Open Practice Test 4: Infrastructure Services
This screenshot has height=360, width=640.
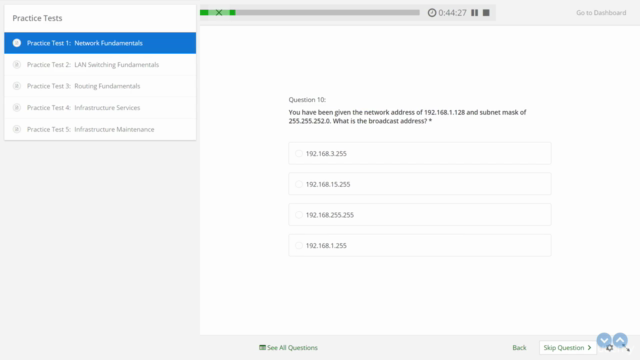point(100,107)
